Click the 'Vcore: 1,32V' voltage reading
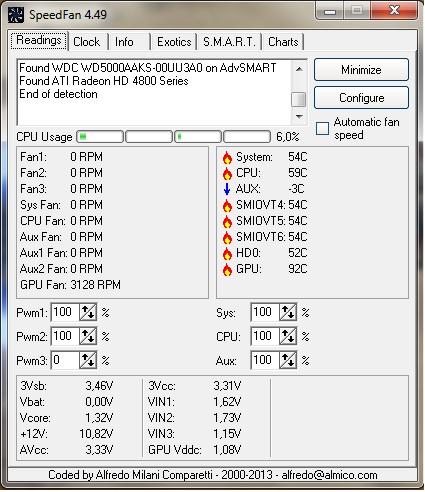Viewport: 425px width, 492px height. pyautogui.click(x=67, y=418)
